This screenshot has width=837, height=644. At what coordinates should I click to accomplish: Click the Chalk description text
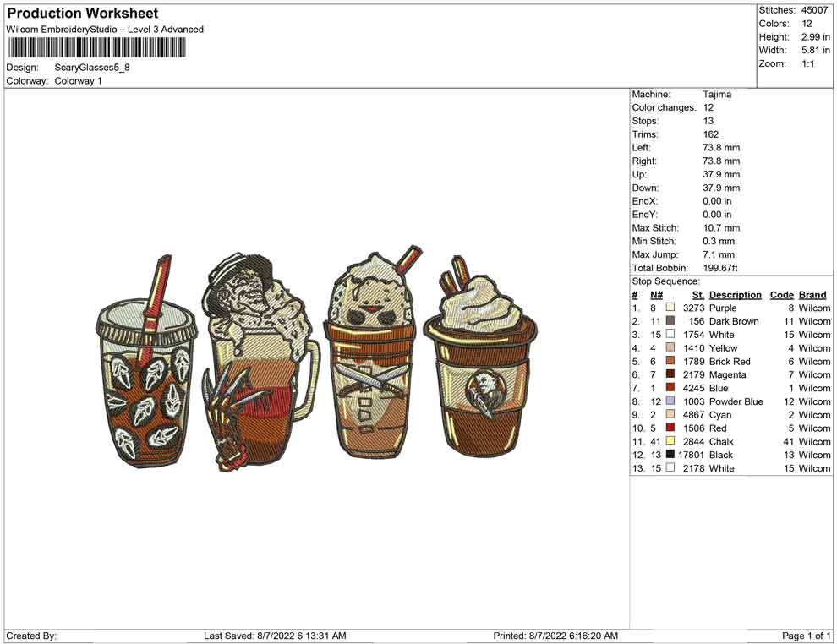[721, 441]
